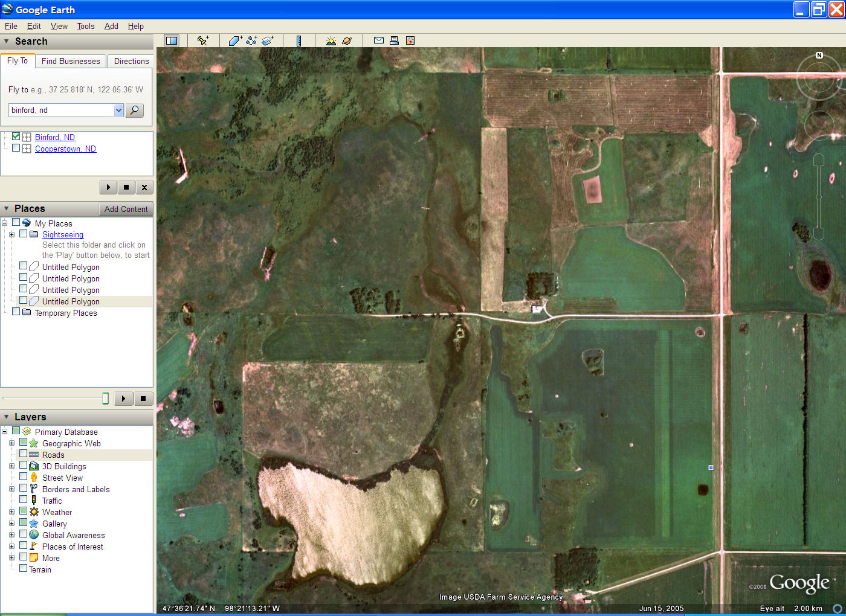The image size is (846, 616).
Task: Add a placemark with pushpin icon
Action: [x=203, y=40]
